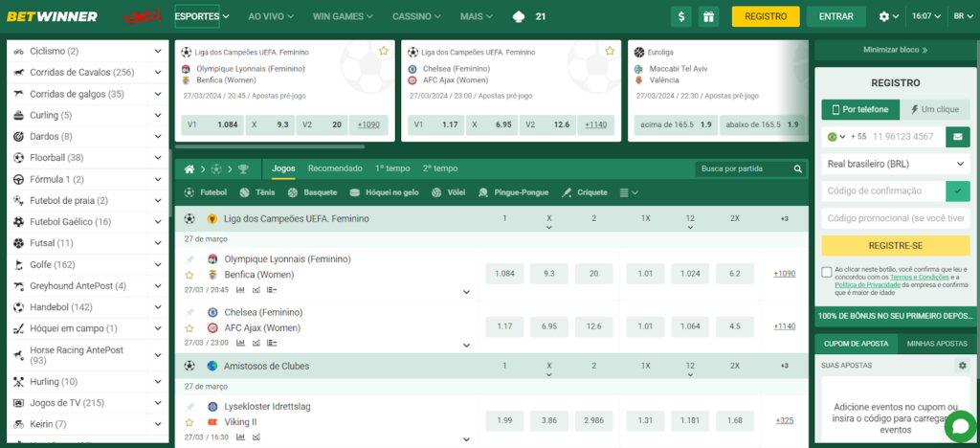Favorite the Olympique Lyonnais card star
This screenshot has height=448, width=980.
(384, 52)
